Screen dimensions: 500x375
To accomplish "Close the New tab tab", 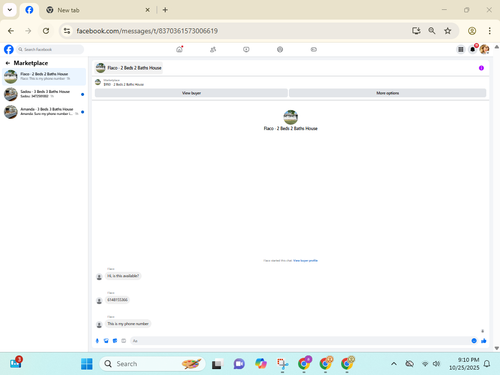I will pyautogui.click(x=147, y=10).
